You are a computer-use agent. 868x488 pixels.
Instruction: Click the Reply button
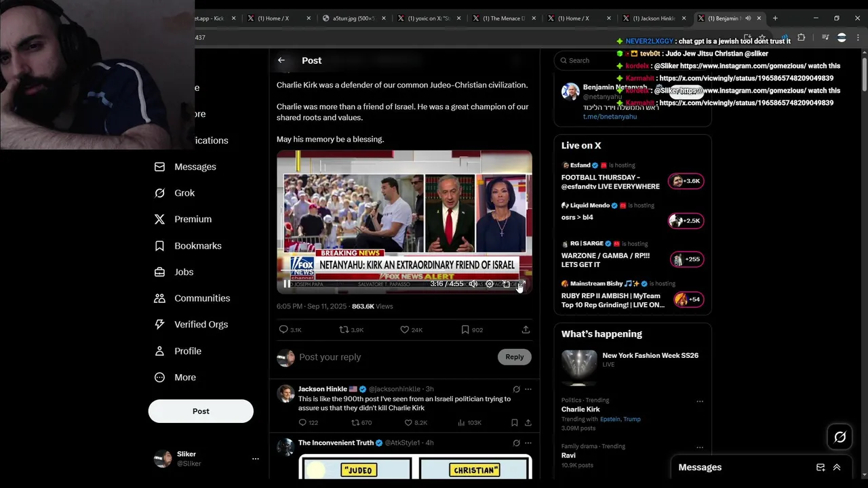coord(515,357)
